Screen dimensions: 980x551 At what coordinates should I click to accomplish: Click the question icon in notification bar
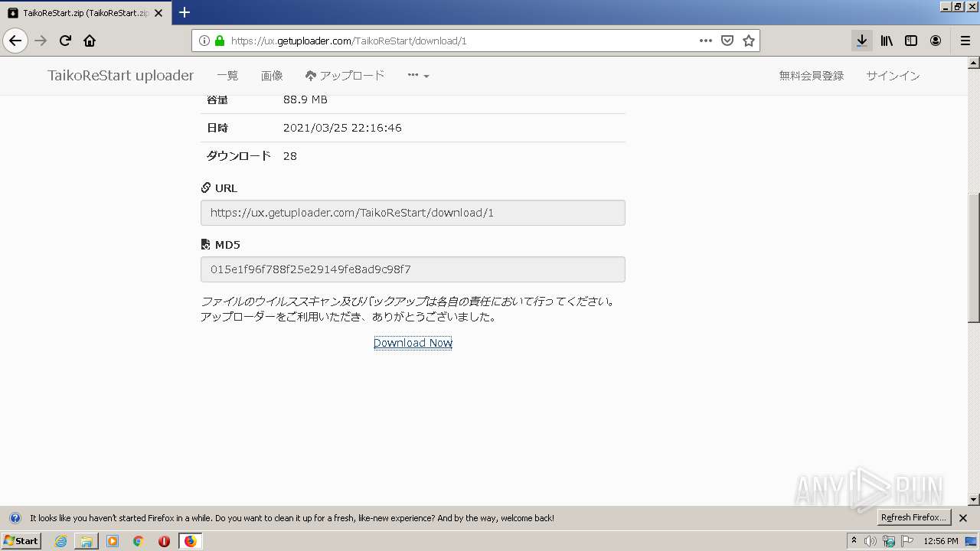click(15, 518)
